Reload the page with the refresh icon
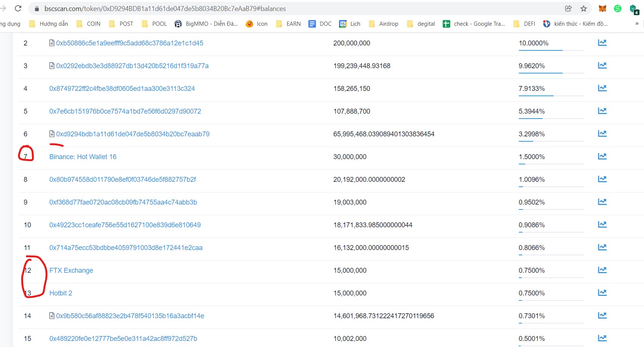 pyautogui.click(x=18, y=8)
